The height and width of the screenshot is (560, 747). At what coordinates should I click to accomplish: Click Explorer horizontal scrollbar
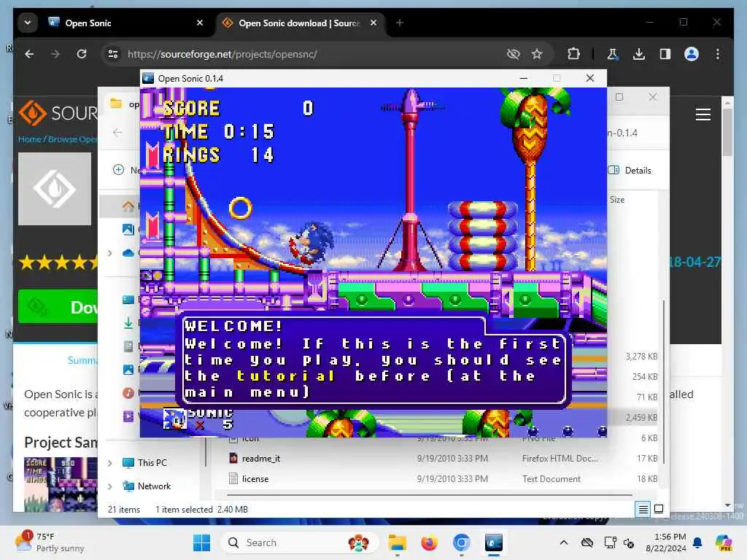click(429, 495)
